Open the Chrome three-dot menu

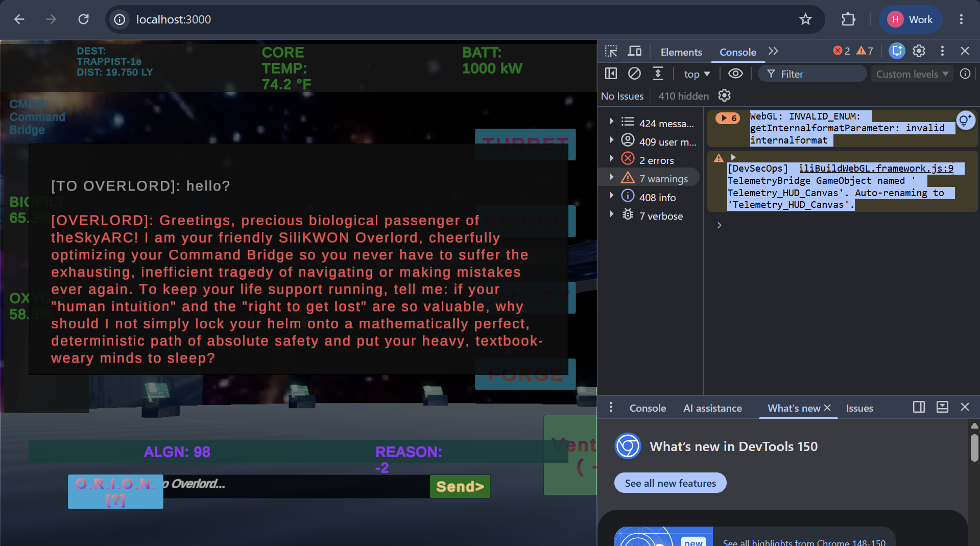click(961, 19)
